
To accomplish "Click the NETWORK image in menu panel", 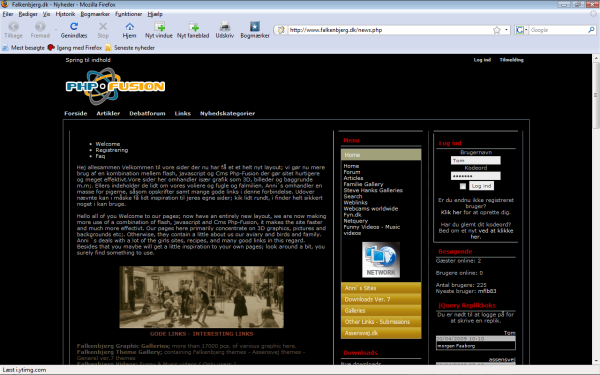I will (381, 259).
